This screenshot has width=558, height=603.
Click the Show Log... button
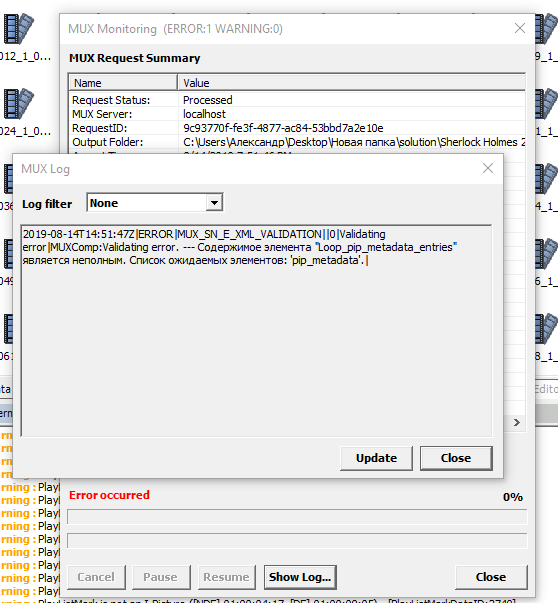point(300,577)
